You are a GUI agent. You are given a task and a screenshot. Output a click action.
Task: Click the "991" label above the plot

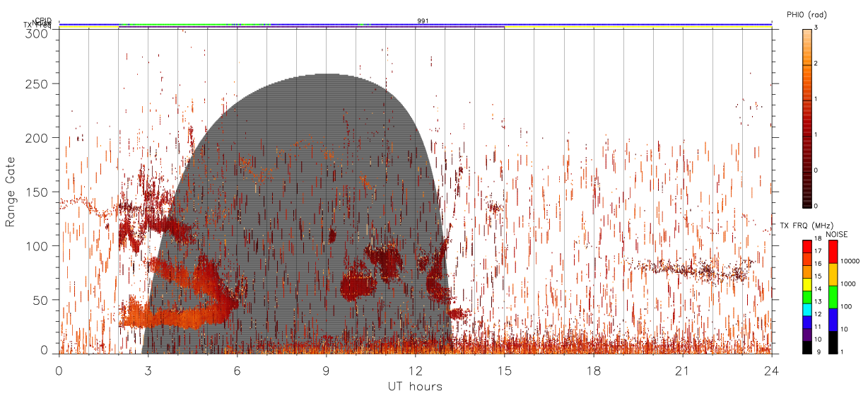423,21
